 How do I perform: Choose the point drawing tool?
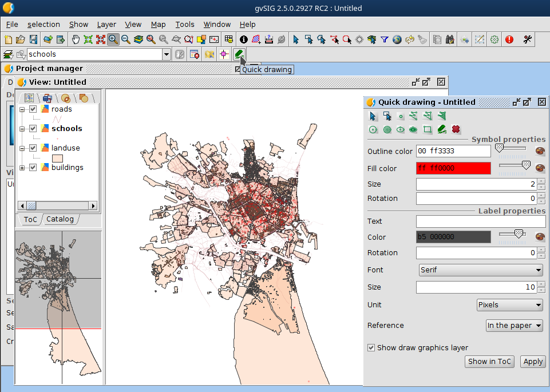tap(401, 116)
